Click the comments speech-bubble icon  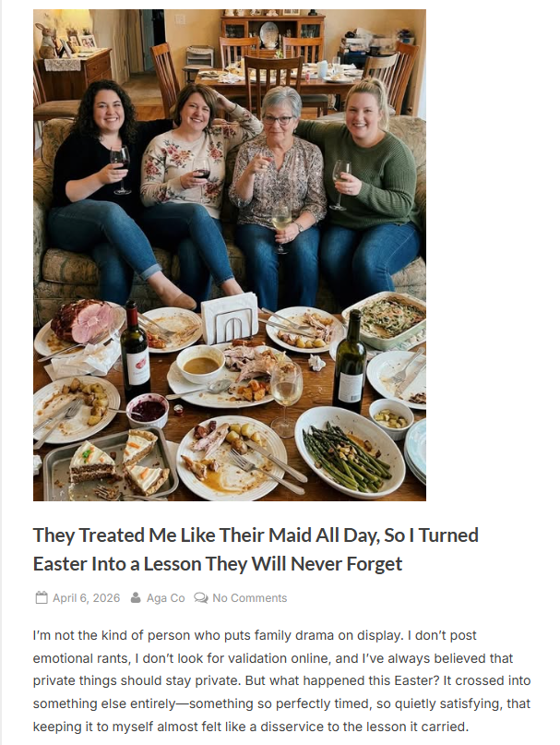(x=201, y=598)
